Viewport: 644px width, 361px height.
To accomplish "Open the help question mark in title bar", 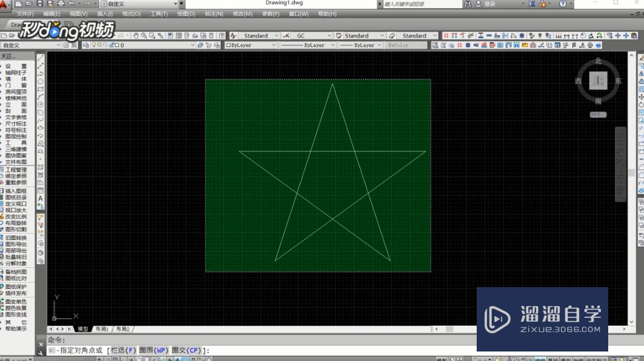I will [x=563, y=4].
